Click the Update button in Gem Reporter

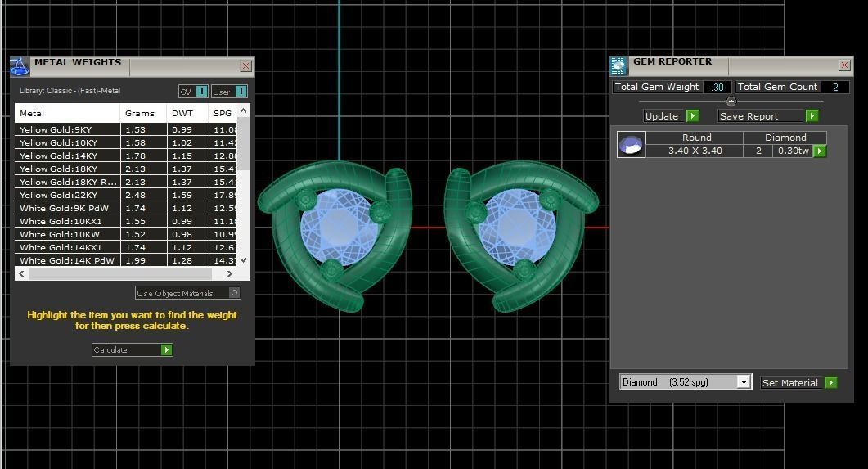point(671,115)
